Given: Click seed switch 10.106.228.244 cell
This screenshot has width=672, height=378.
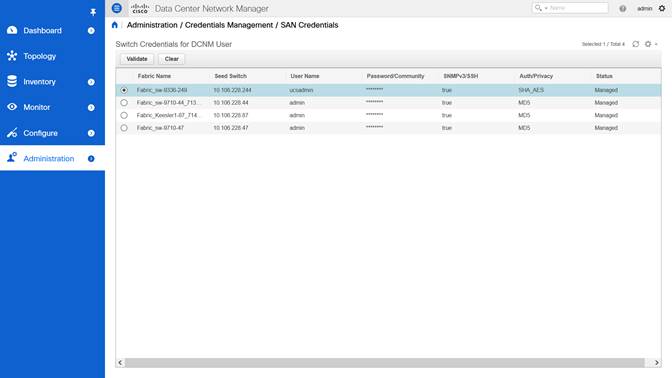Looking at the screenshot, I should tap(232, 90).
